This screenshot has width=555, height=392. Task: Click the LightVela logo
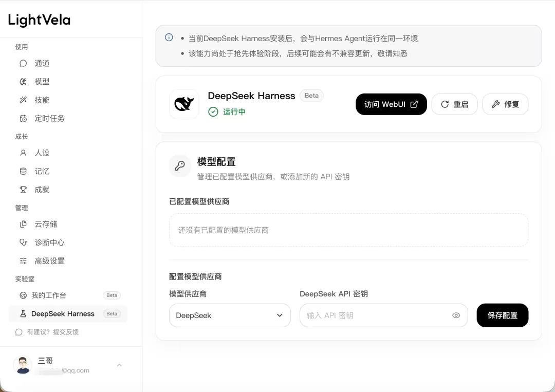[39, 20]
